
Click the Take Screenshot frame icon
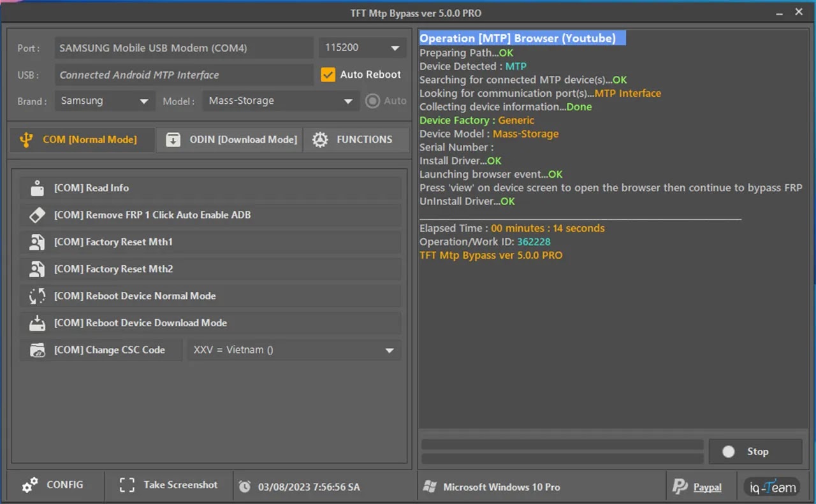click(127, 486)
